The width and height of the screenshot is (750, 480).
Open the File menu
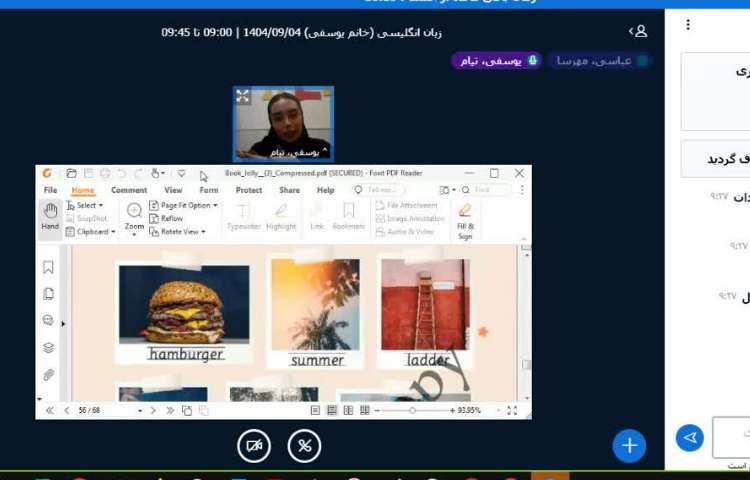(50, 190)
